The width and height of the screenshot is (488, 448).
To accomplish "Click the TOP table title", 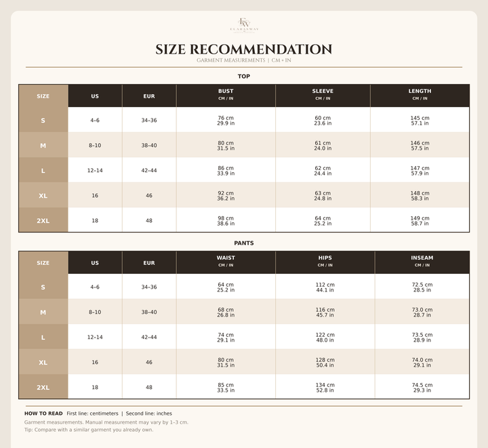I will 244,76.
